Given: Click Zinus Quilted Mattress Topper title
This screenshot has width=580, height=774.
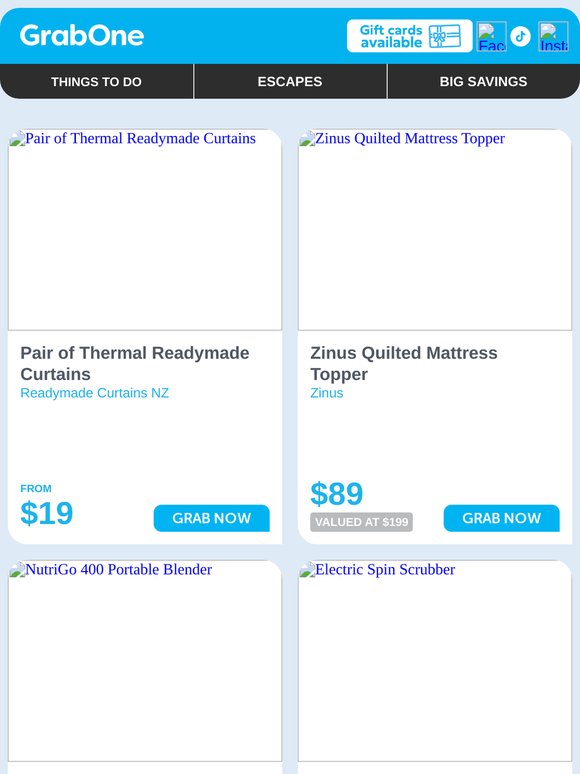Looking at the screenshot, I should click(x=404, y=363).
